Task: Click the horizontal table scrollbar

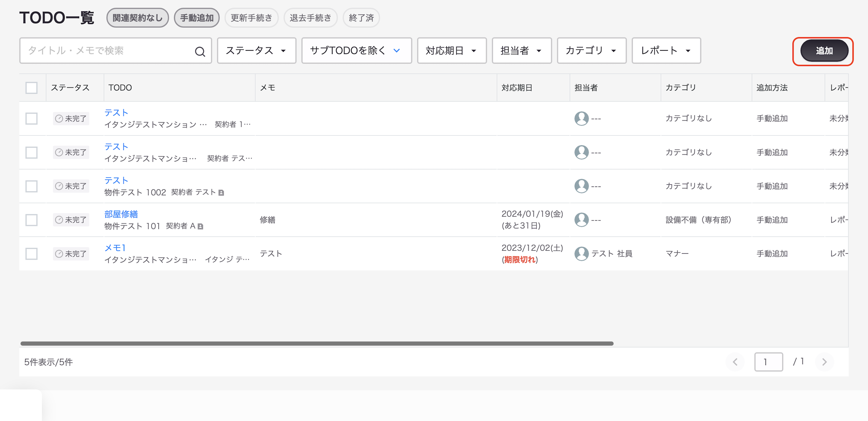Action: [x=317, y=343]
